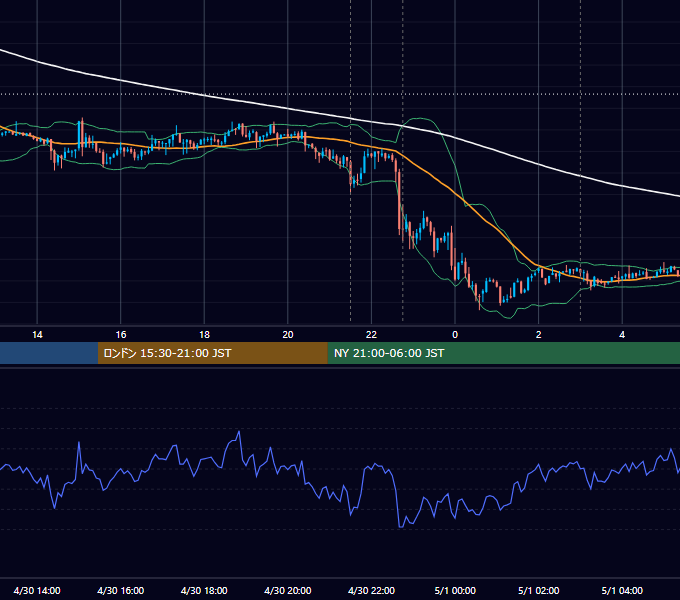Click the 4/30 14:00 time label
The width and height of the screenshot is (680, 600).
(x=37, y=590)
